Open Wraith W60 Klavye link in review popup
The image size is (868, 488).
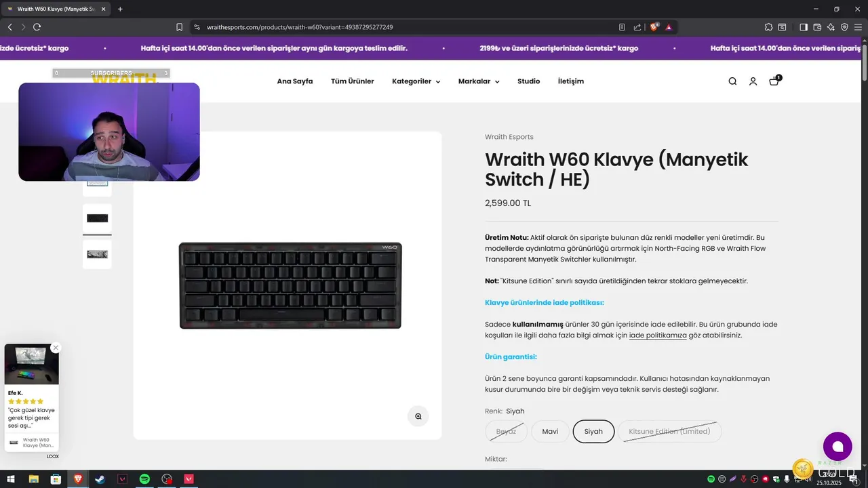32,443
